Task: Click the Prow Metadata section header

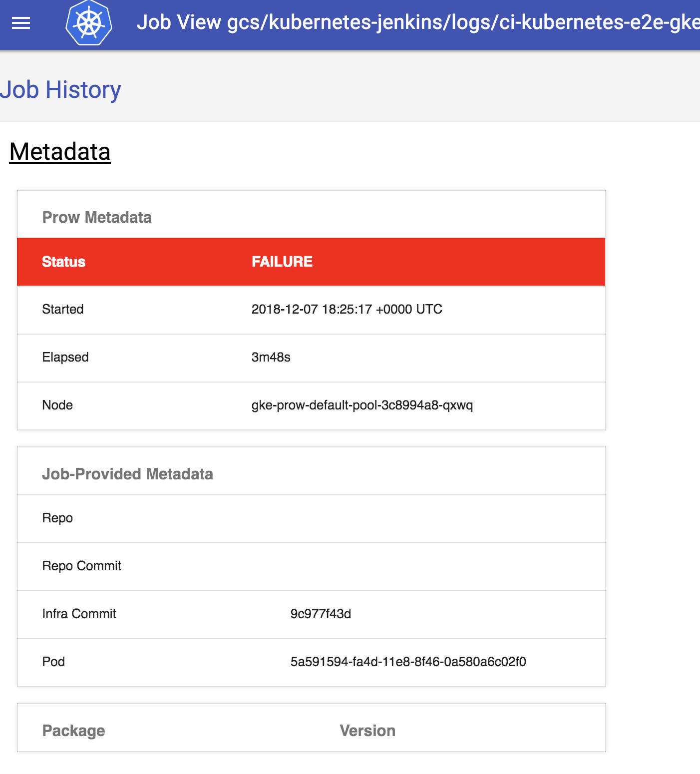Action: pyautogui.click(x=97, y=217)
